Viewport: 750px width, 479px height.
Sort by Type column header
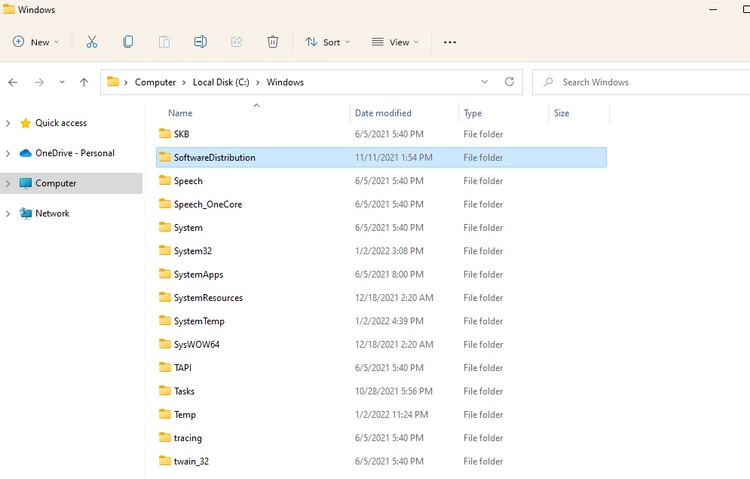click(473, 113)
